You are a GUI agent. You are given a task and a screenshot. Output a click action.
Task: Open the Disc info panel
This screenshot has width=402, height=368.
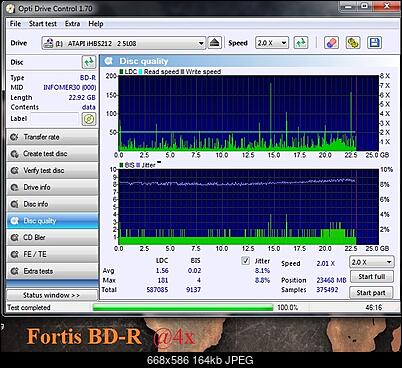coord(52,204)
